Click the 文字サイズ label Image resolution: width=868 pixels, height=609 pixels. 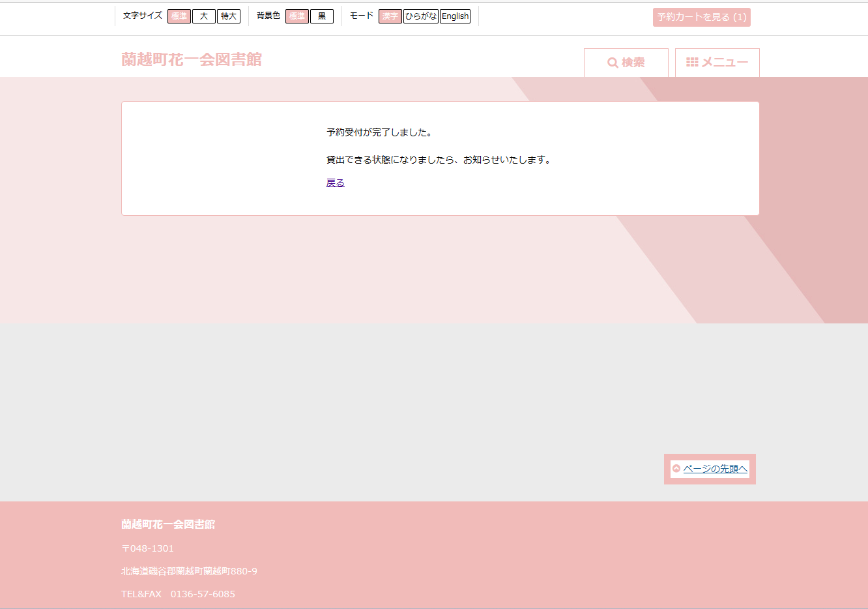(143, 16)
